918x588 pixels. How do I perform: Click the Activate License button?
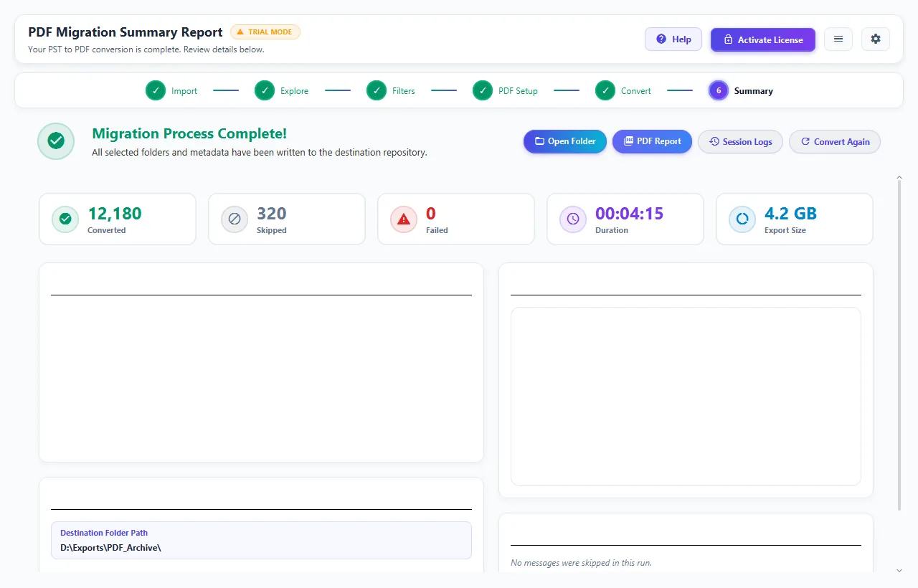763,39
